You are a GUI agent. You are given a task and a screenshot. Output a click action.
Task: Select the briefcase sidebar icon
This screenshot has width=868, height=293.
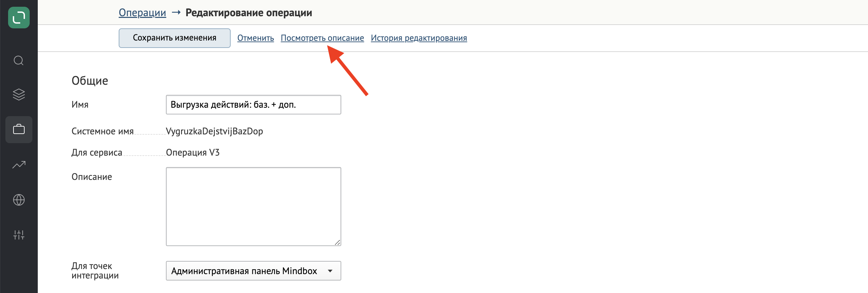19,130
